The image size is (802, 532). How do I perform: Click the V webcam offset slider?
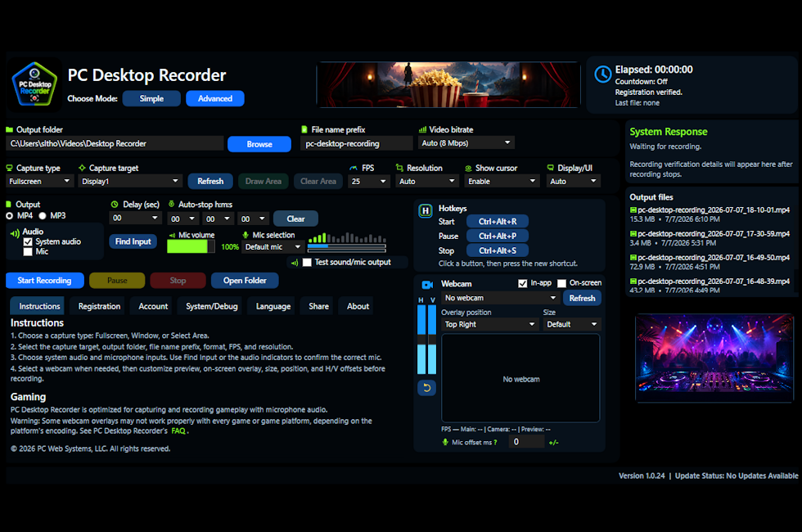coord(432,340)
